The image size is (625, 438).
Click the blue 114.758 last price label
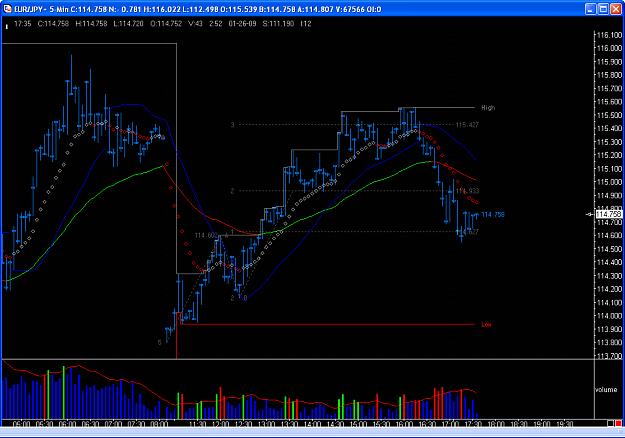click(x=493, y=214)
